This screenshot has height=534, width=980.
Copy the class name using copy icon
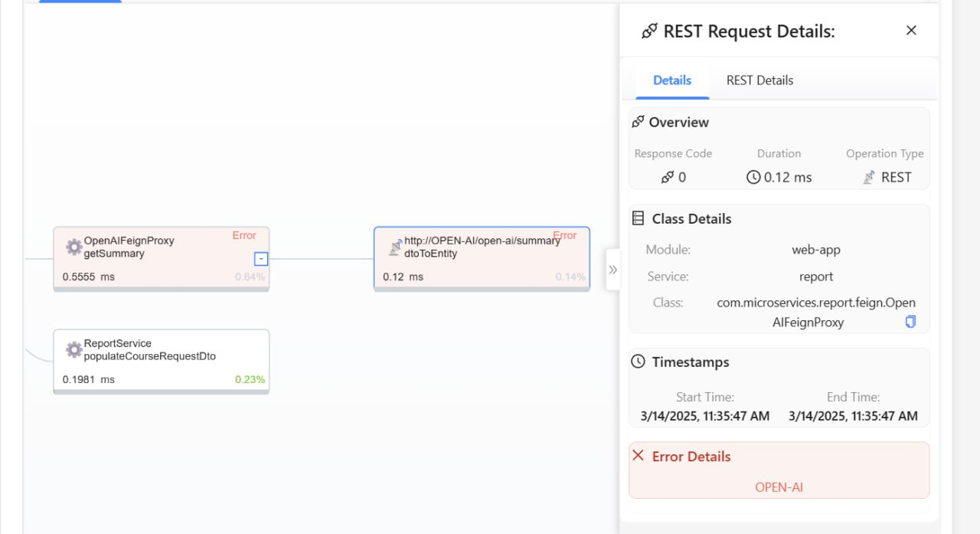pos(910,322)
